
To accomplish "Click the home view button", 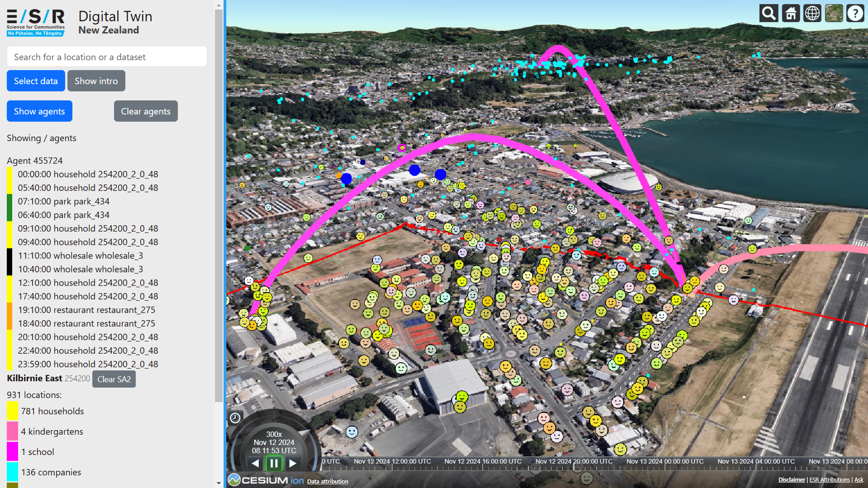I will click(x=791, y=14).
